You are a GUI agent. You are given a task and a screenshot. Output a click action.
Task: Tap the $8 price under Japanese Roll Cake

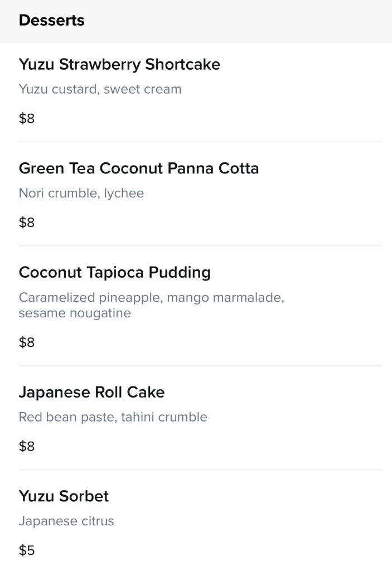pos(27,447)
